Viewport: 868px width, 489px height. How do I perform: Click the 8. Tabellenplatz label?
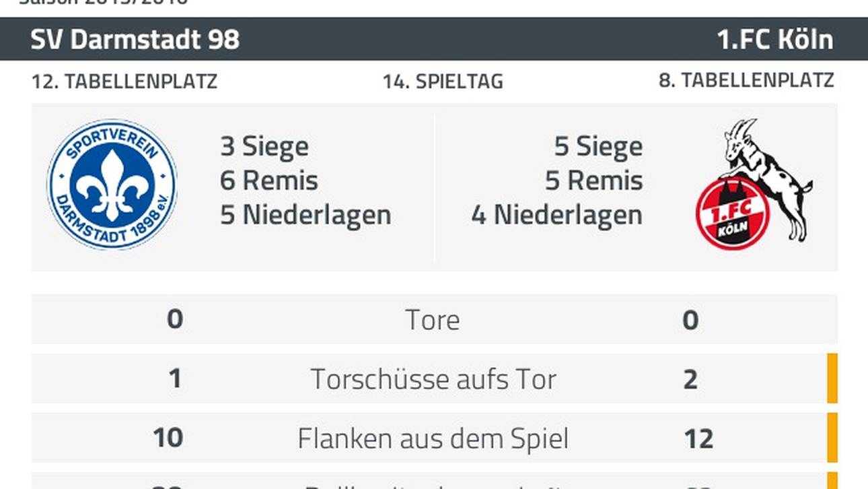746,81
